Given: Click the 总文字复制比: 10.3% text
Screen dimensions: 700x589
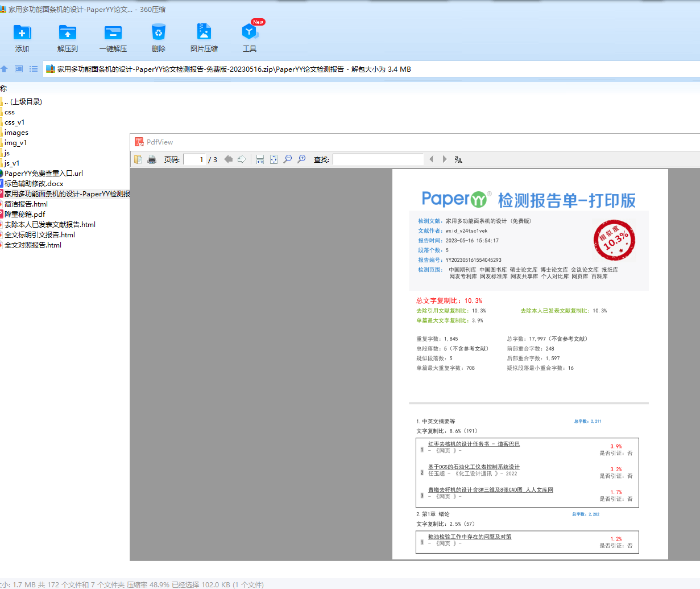Looking at the screenshot, I should coord(449,300).
